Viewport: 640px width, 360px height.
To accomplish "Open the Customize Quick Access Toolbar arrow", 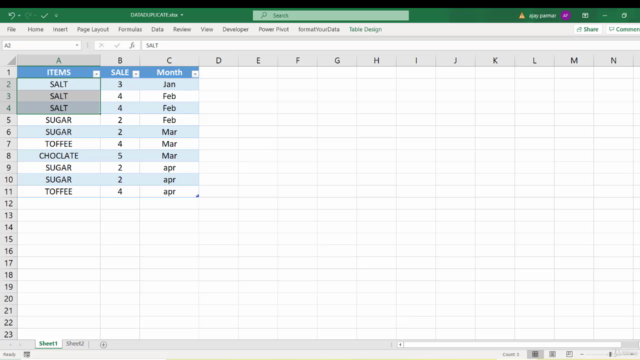I will click(x=56, y=16).
